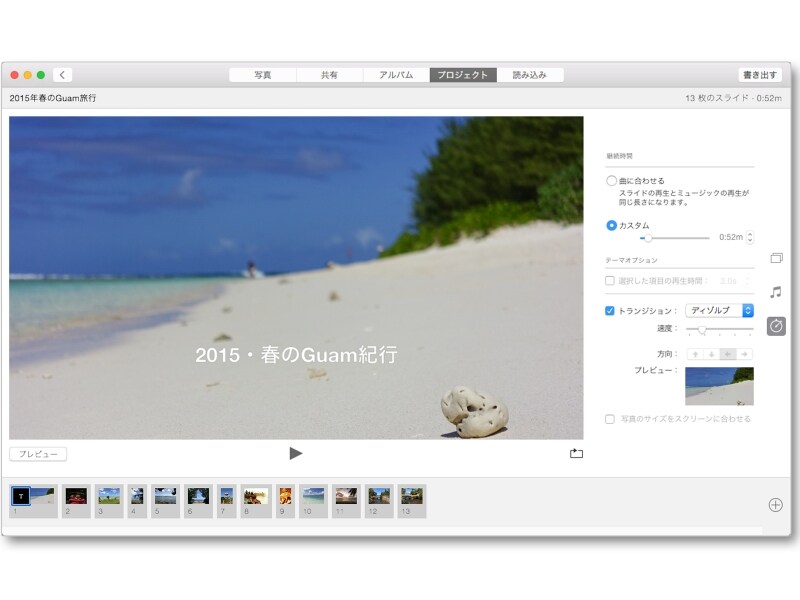Click the 書き出す export button

tap(760, 75)
